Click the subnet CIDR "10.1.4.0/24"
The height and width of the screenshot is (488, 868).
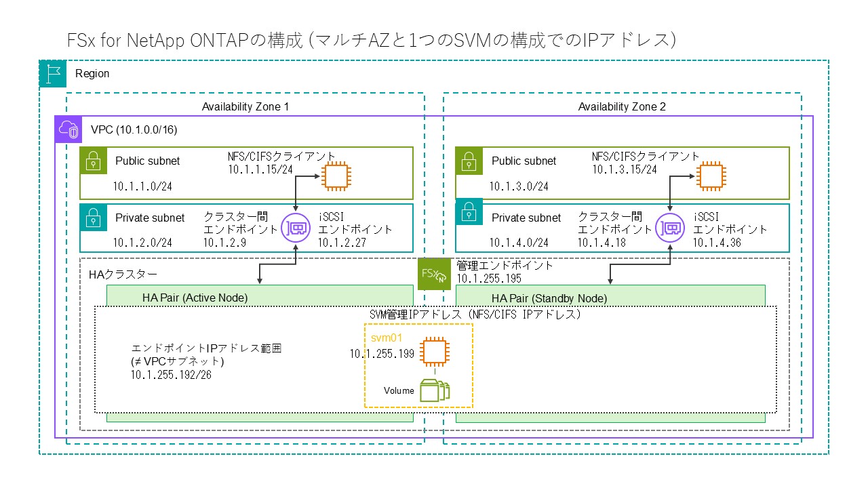click(519, 242)
